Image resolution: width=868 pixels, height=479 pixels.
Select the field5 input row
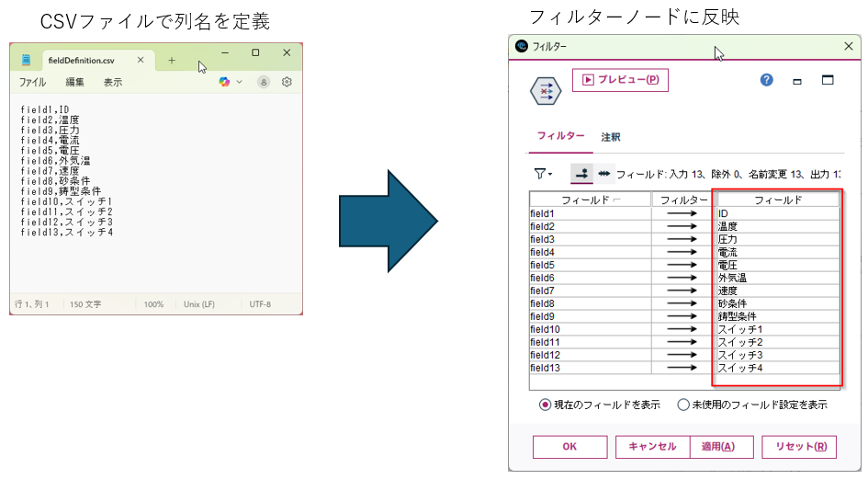(x=590, y=265)
